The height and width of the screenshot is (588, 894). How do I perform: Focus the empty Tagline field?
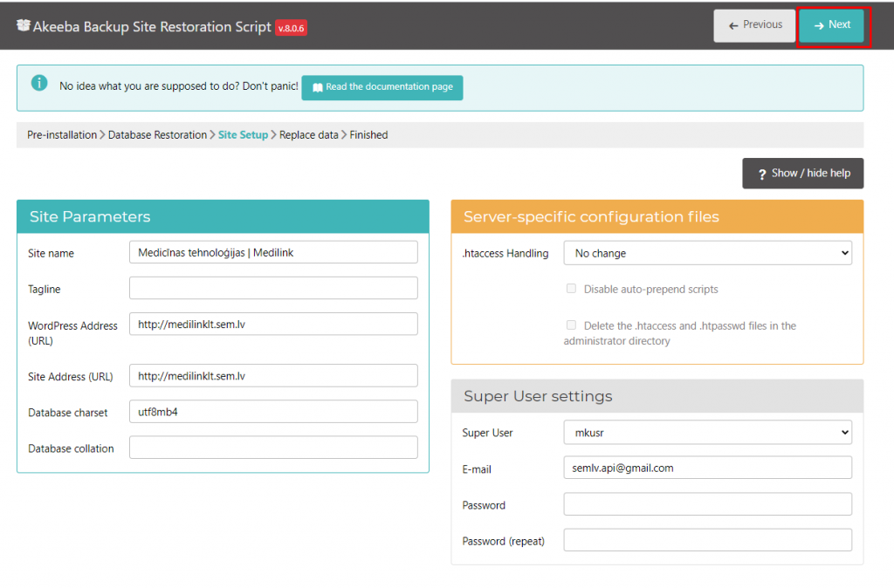273,289
